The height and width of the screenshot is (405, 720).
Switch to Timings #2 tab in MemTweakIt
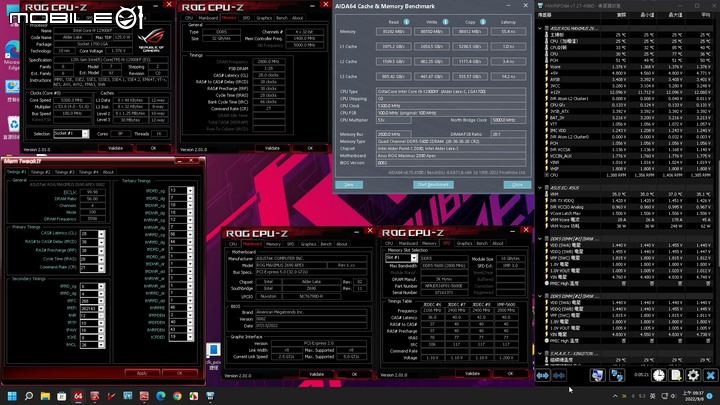[40, 172]
